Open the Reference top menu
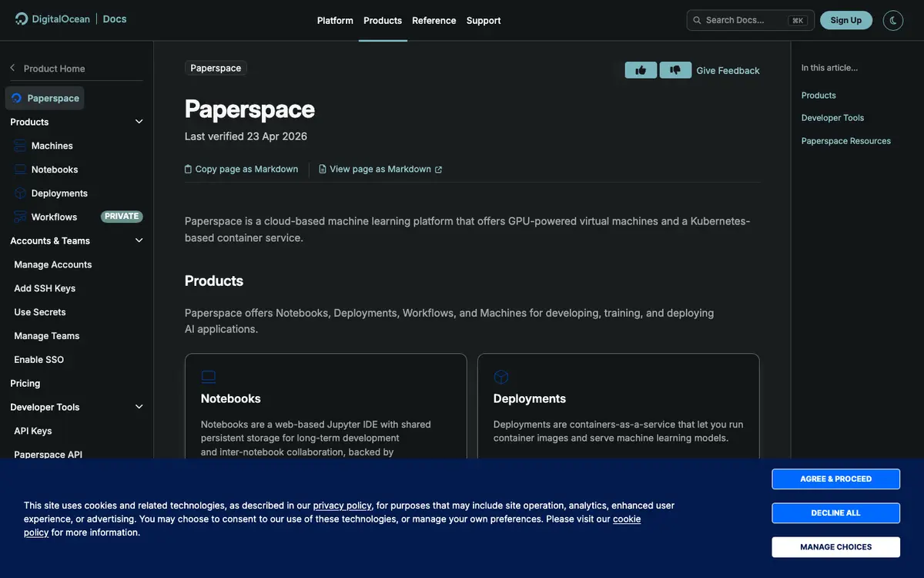The image size is (924, 578). click(x=434, y=21)
